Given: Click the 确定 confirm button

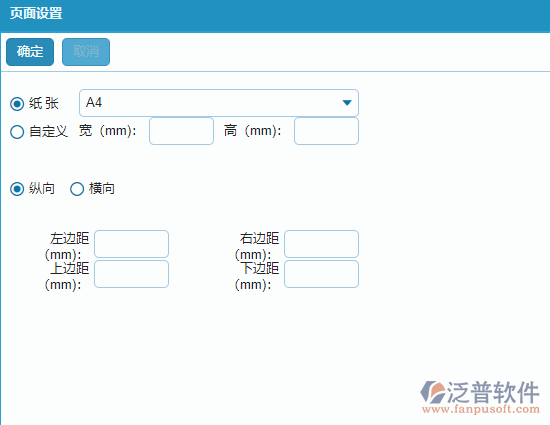Looking at the screenshot, I should tap(30, 52).
